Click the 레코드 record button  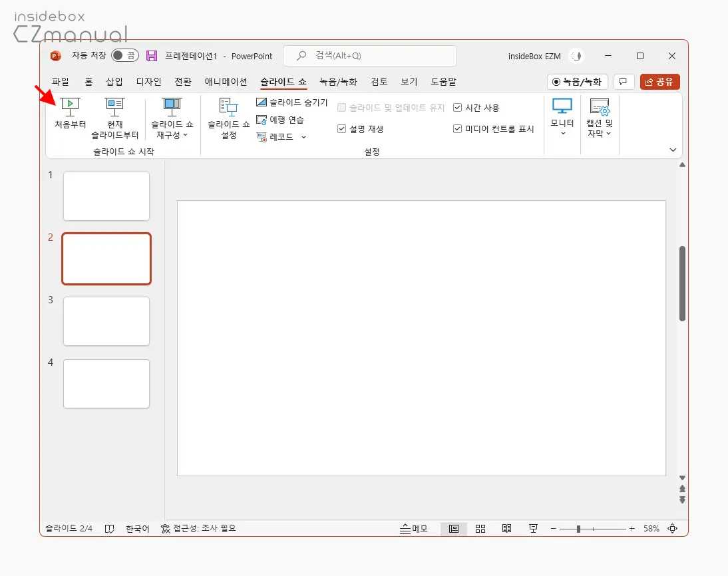(x=275, y=137)
